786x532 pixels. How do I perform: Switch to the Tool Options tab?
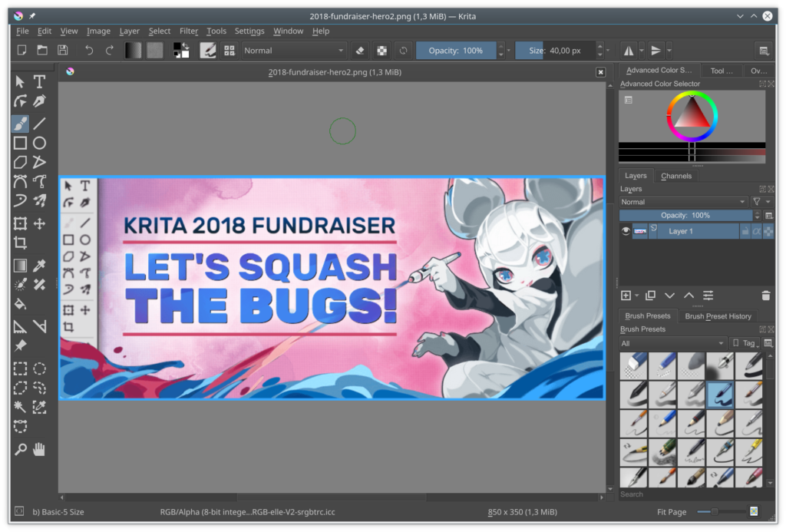pyautogui.click(x=722, y=71)
